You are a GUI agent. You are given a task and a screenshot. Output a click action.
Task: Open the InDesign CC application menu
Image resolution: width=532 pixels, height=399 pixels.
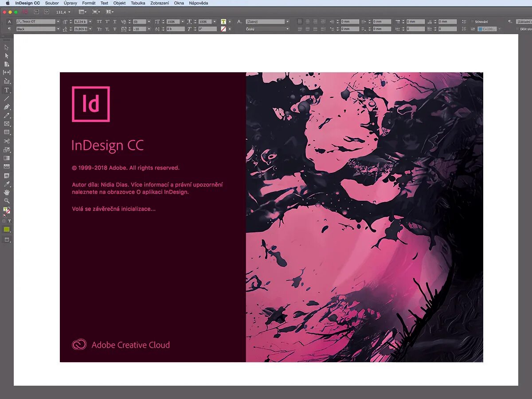click(27, 3)
